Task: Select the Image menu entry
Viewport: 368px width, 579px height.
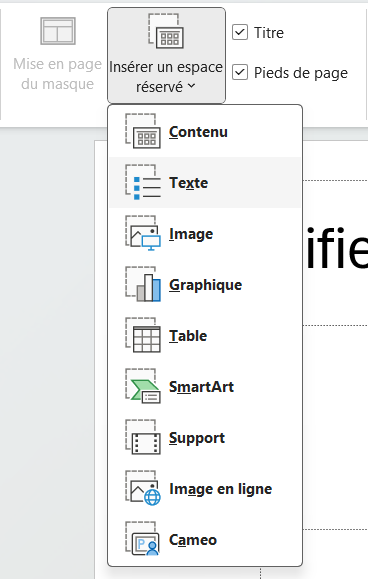Action: [205, 233]
